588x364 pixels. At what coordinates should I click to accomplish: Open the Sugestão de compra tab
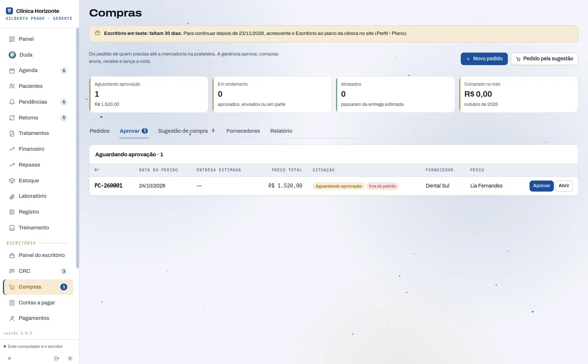point(186,131)
